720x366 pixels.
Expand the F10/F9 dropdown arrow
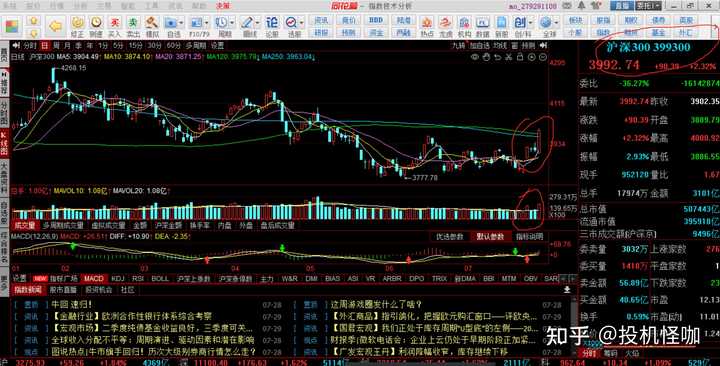pyautogui.click(x=208, y=23)
